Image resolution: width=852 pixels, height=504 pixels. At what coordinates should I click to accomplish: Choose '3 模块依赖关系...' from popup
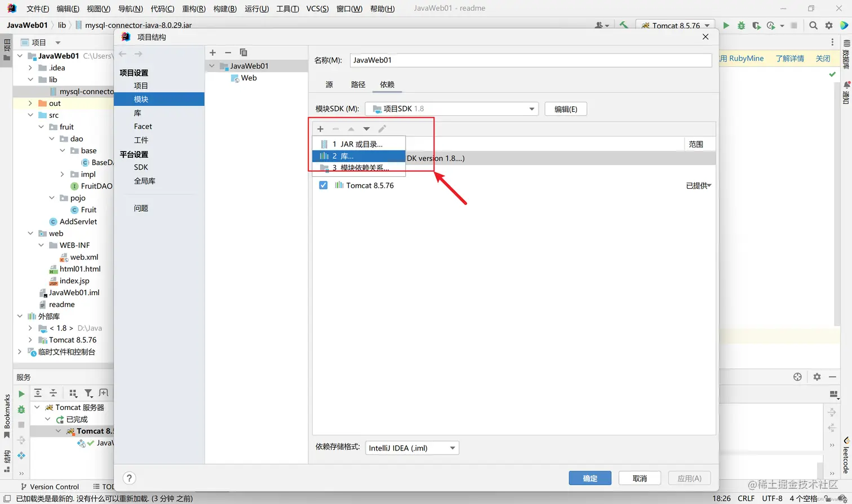(358, 168)
